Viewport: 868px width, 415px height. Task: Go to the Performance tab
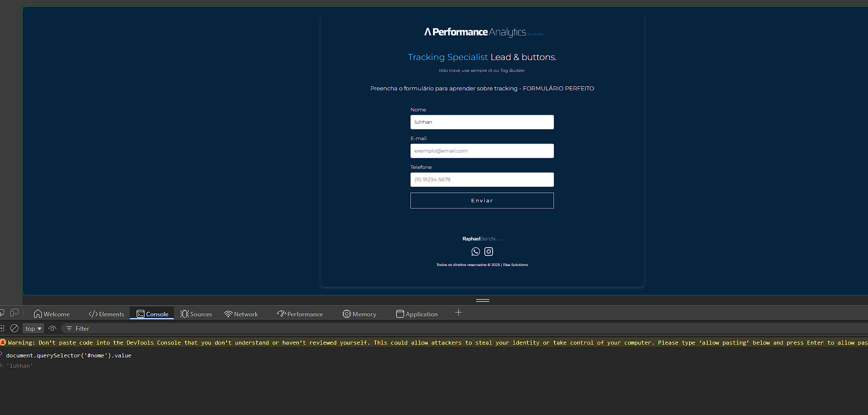point(300,314)
